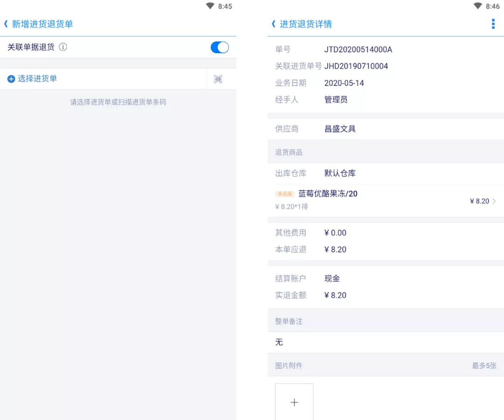This screenshot has width=504, height=420.
Task: Tap order number JTD20200514000A
Action: pyautogui.click(x=358, y=49)
